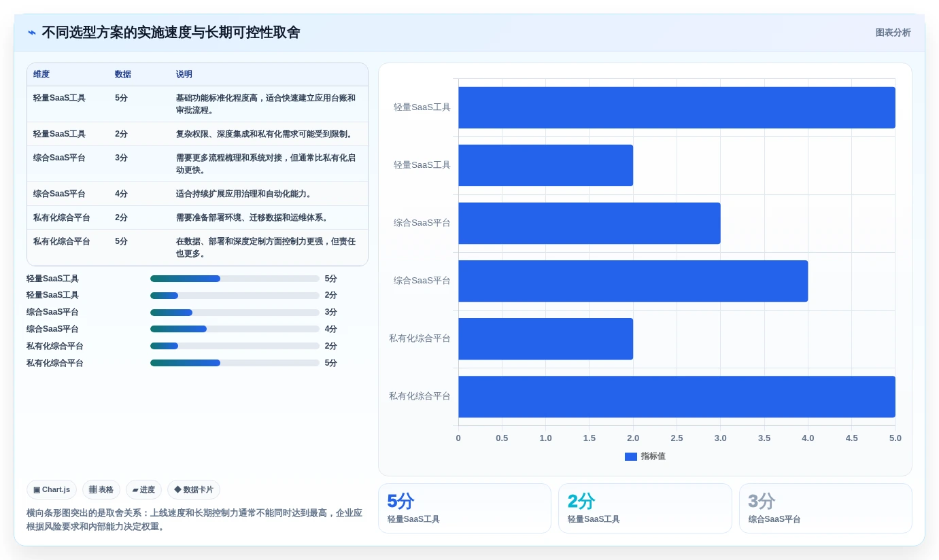939x560 pixels.
Task: Click the table text starting 复杂权限、深度集成
Action: (x=266, y=134)
